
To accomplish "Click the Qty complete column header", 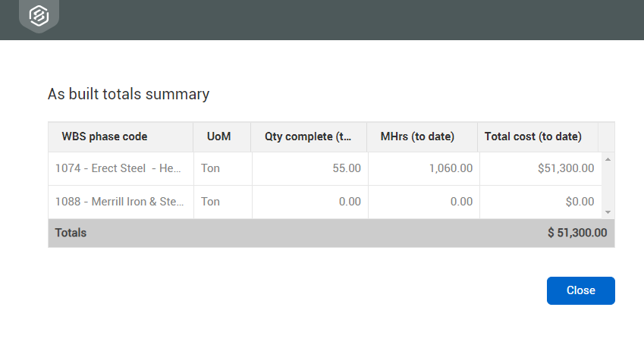I will (308, 137).
